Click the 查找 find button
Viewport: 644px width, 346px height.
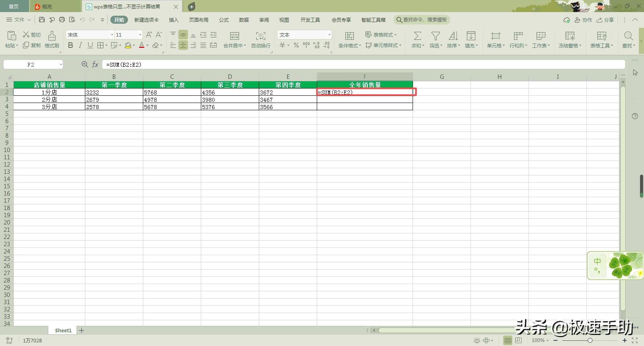click(x=628, y=39)
